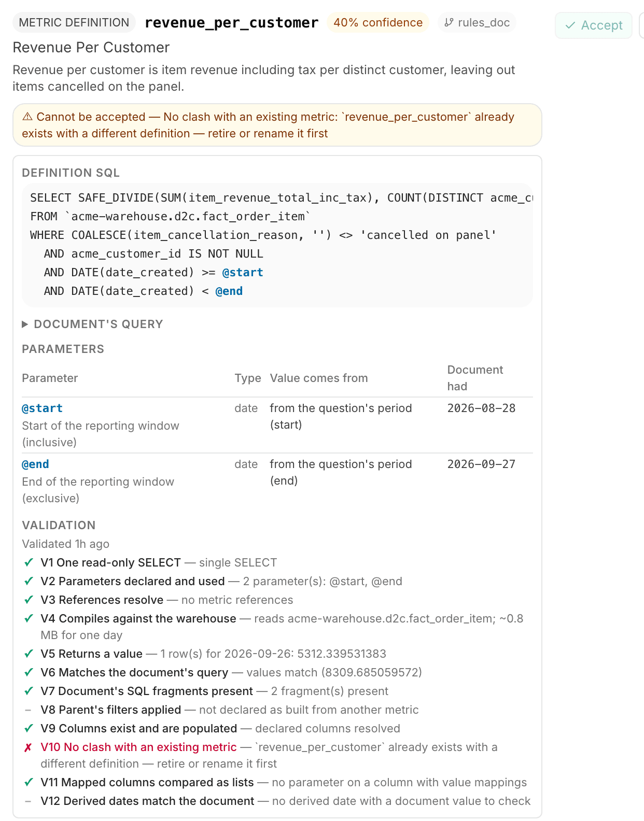Click the green check beside V1
This screenshot has height=821, width=644.
tap(29, 562)
